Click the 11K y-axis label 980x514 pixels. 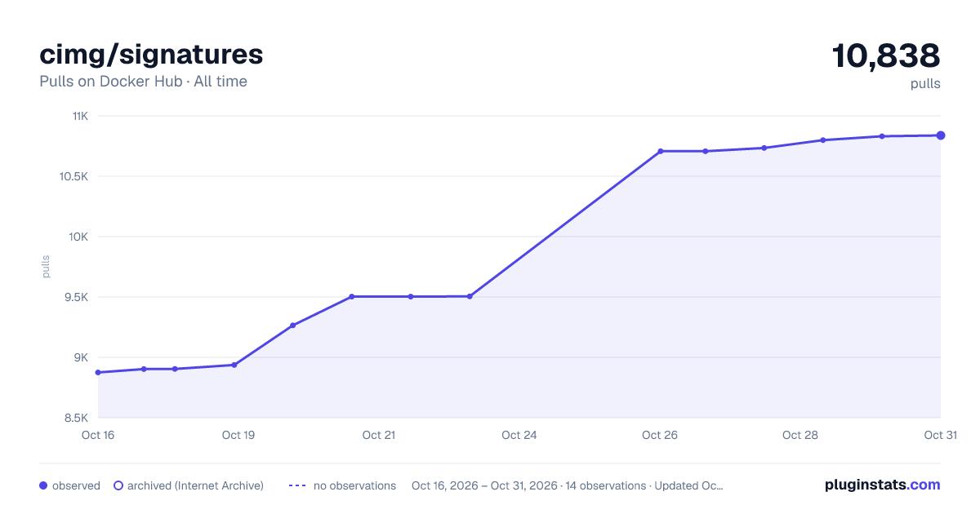pyautogui.click(x=80, y=116)
